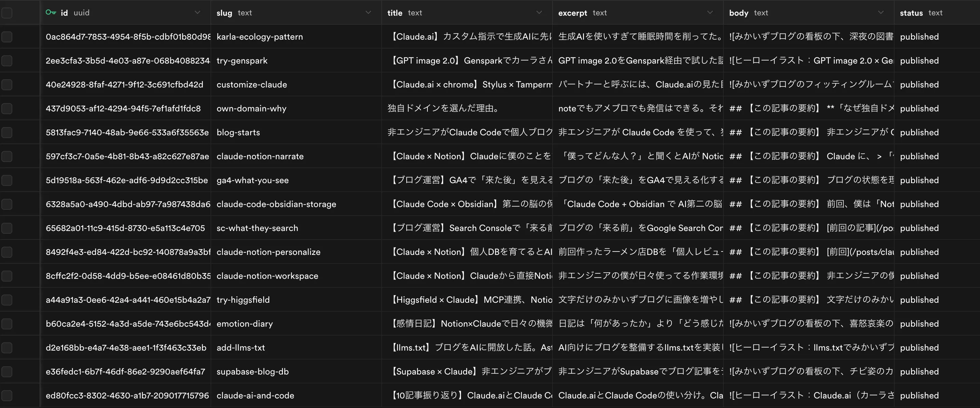Check the emotion-diary row
Image resolution: width=980 pixels, height=408 pixels.
pyautogui.click(x=7, y=324)
